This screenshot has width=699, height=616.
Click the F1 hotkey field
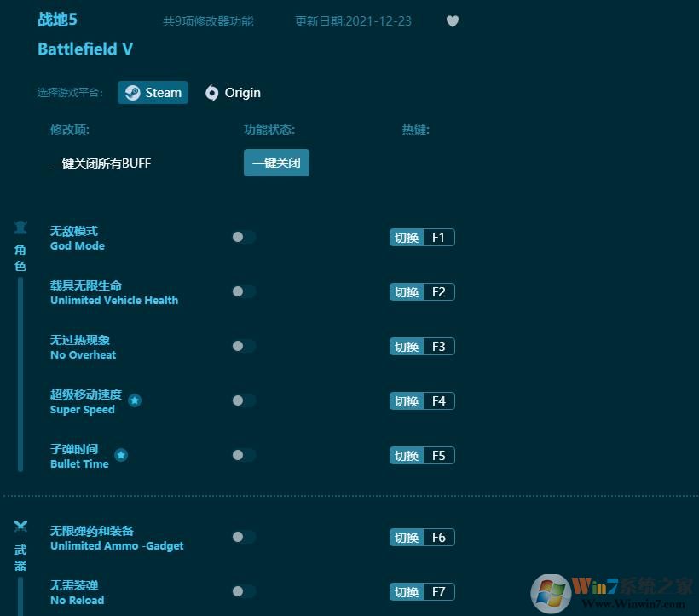tap(439, 238)
